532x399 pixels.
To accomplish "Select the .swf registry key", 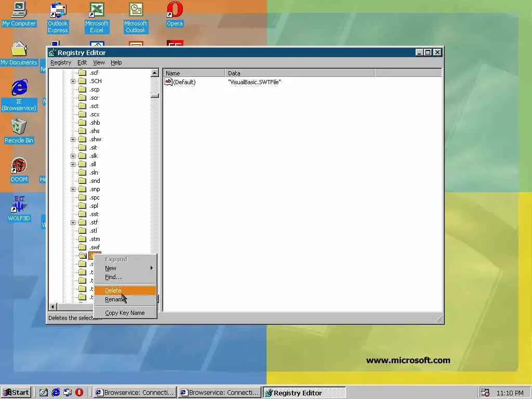I will point(95,247).
